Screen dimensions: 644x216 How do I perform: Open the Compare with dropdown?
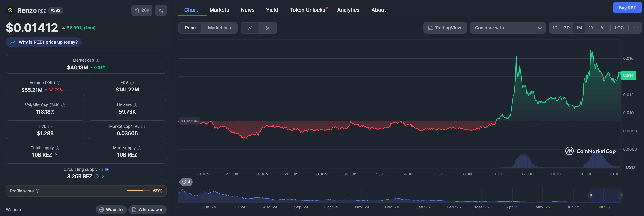click(507, 28)
